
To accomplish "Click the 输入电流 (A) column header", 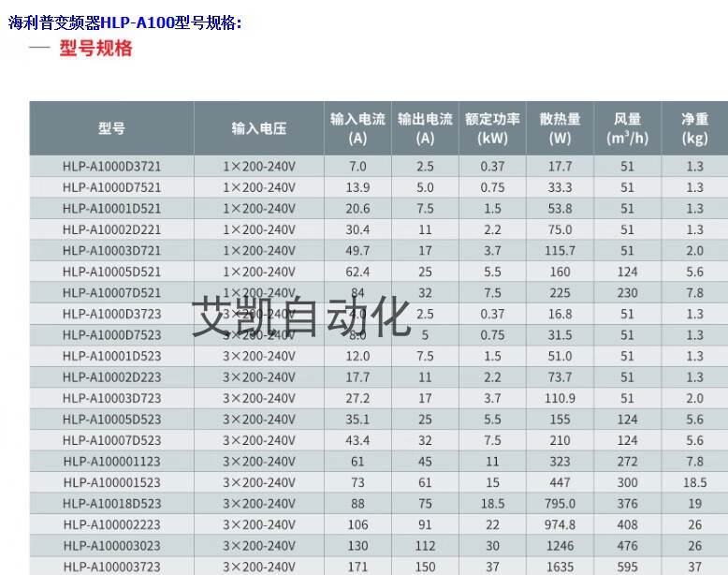I will coord(357,128).
